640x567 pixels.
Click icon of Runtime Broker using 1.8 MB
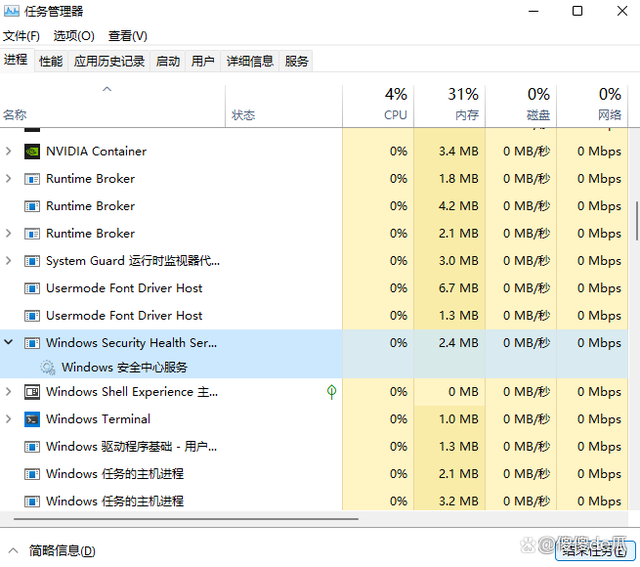coord(32,179)
